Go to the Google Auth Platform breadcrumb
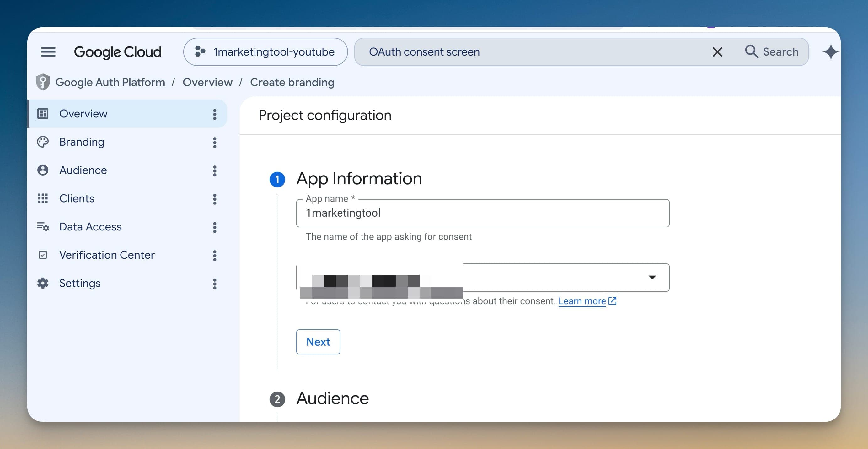This screenshot has height=449, width=868. pos(110,82)
